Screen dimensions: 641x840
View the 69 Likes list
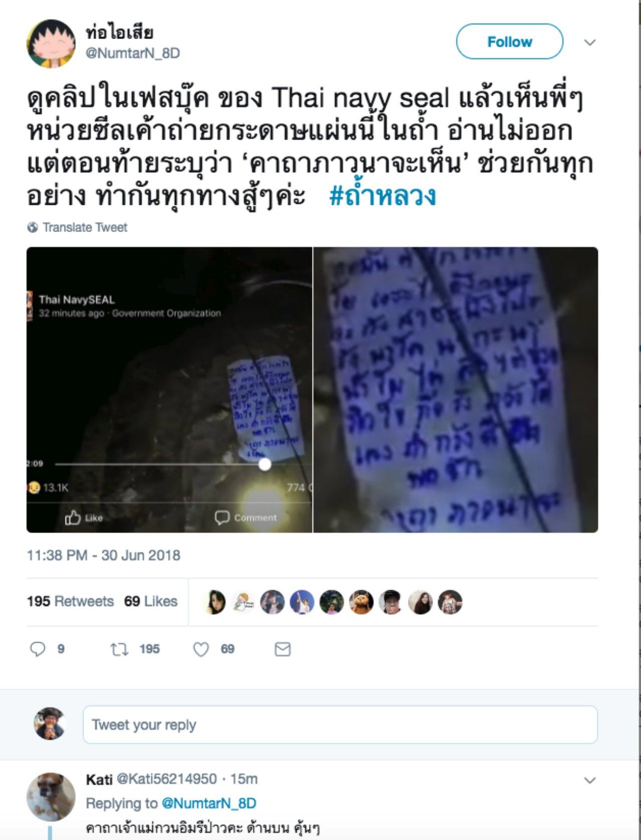(x=151, y=601)
